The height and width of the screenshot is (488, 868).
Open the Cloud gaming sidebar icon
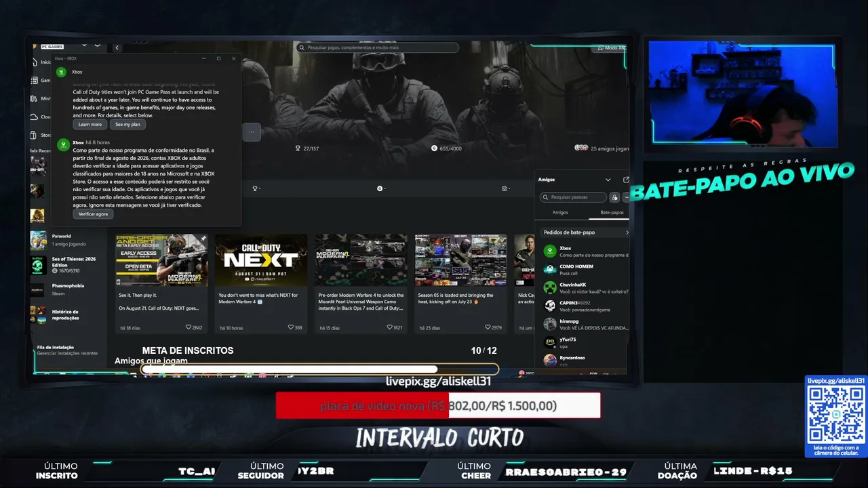(35, 117)
